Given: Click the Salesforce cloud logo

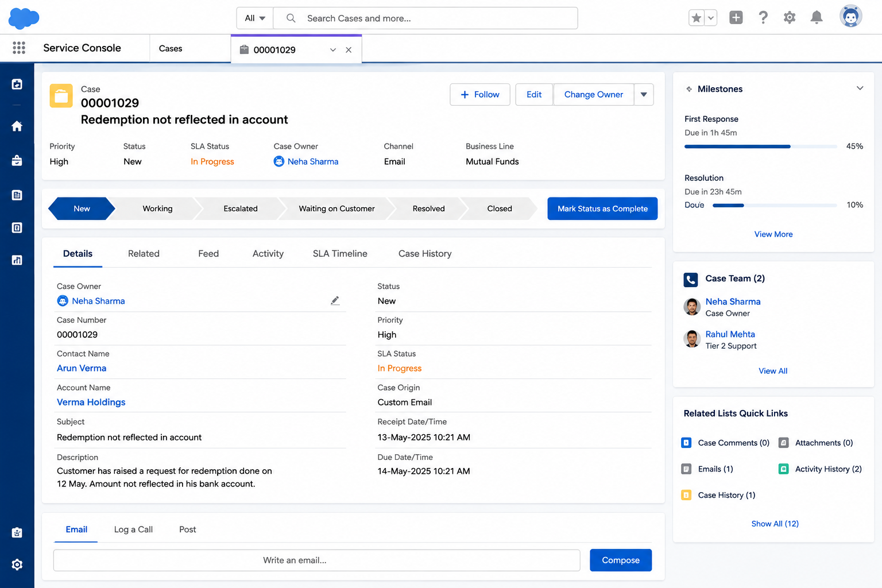Looking at the screenshot, I should (24, 18).
